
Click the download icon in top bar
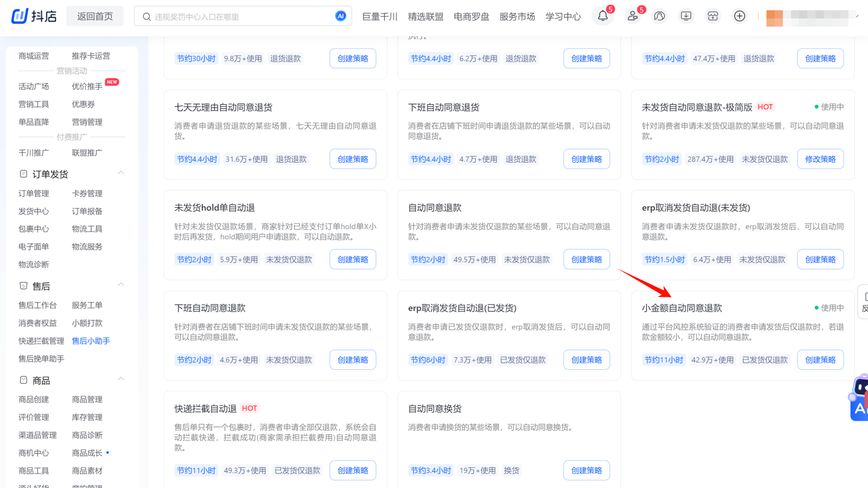point(686,16)
